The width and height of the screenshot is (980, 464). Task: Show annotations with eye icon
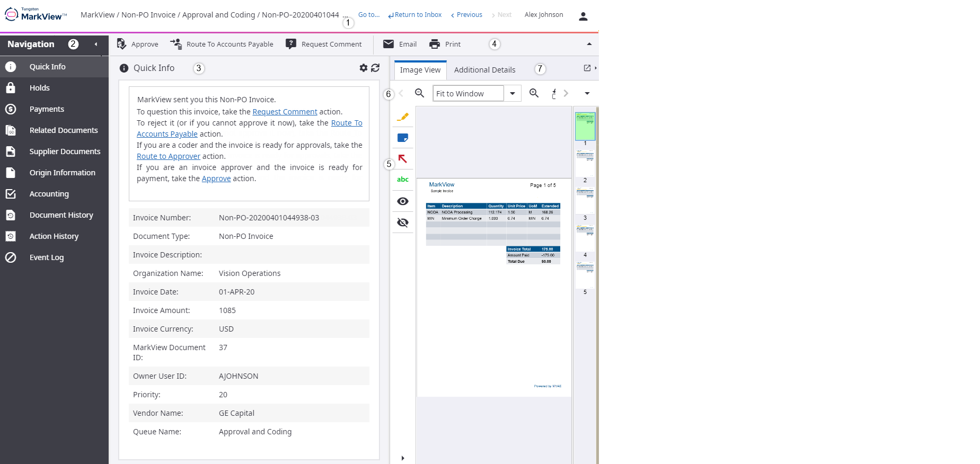click(403, 201)
